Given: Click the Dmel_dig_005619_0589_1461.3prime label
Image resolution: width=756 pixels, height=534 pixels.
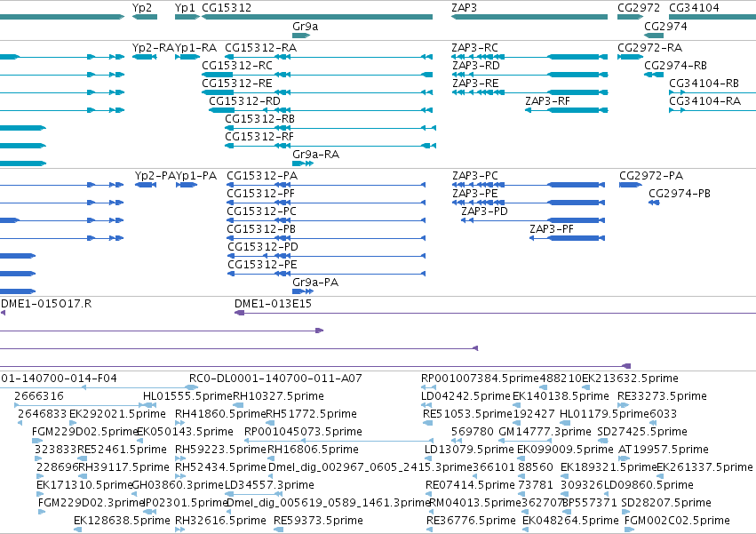Looking at the screenshot, I should [328, 503].
